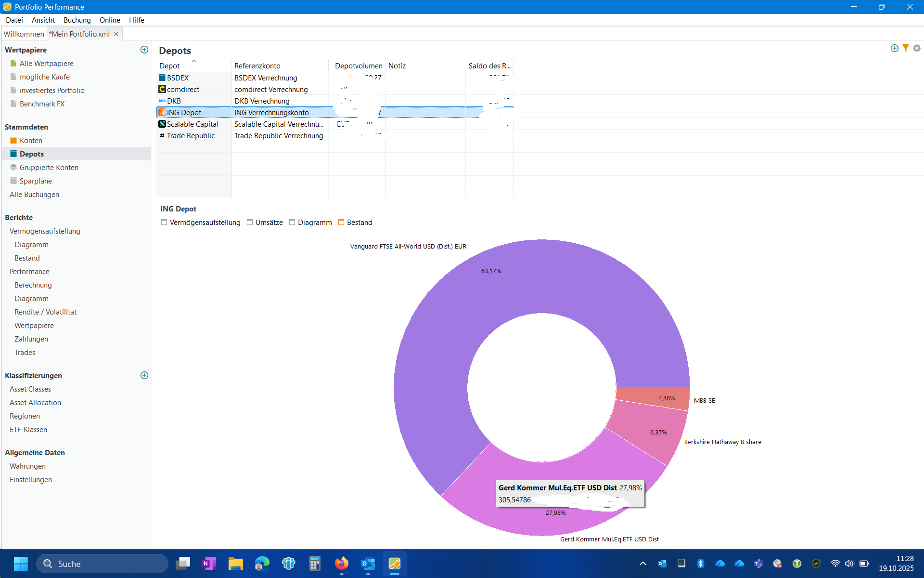Click the Scalable Capital depot icon

point(162,124)
